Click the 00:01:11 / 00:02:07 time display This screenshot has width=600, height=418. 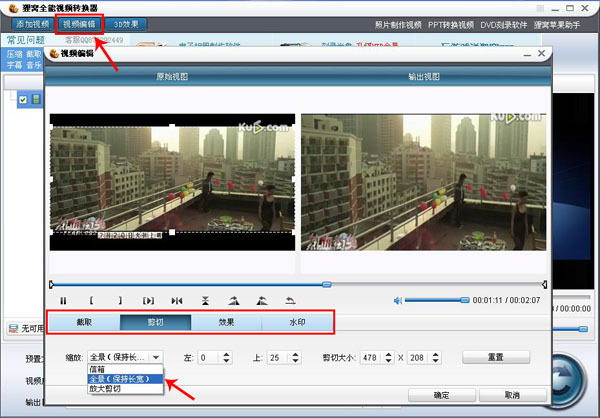(x=506, y=300)
